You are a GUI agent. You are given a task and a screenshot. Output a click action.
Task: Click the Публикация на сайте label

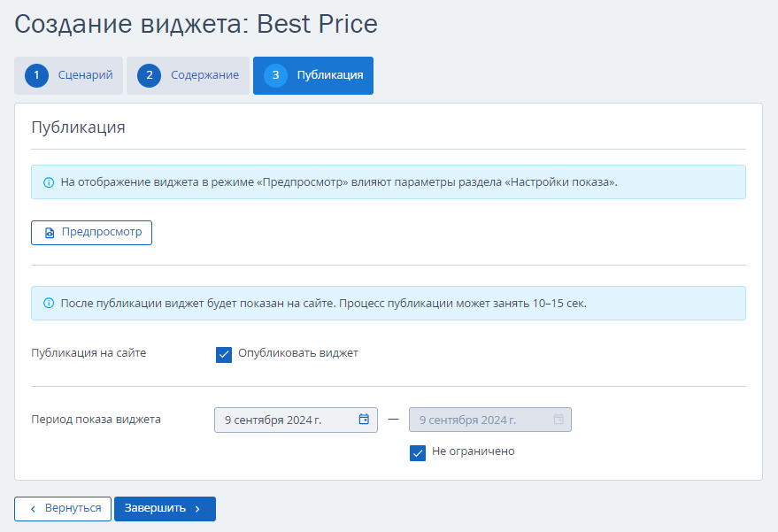89,353
